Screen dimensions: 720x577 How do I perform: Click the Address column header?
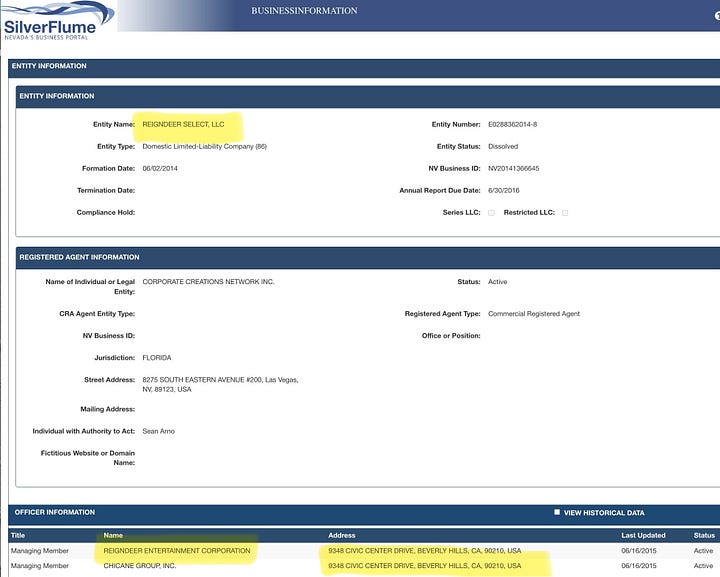tap(342, 535)
